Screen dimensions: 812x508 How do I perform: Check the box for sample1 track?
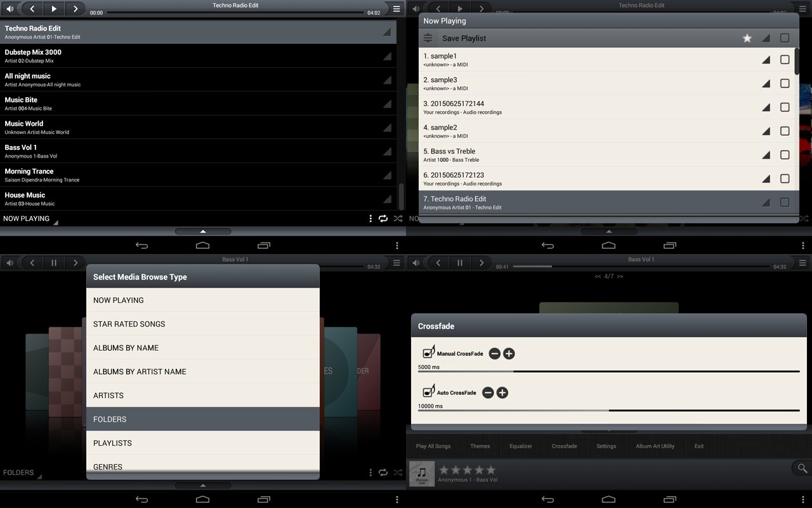click(785, 60)
